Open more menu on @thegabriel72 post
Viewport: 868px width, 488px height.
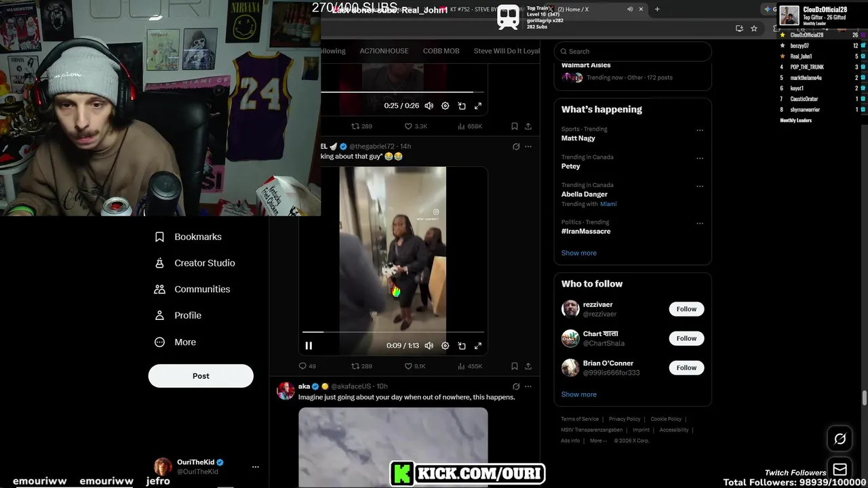point(528,146)
